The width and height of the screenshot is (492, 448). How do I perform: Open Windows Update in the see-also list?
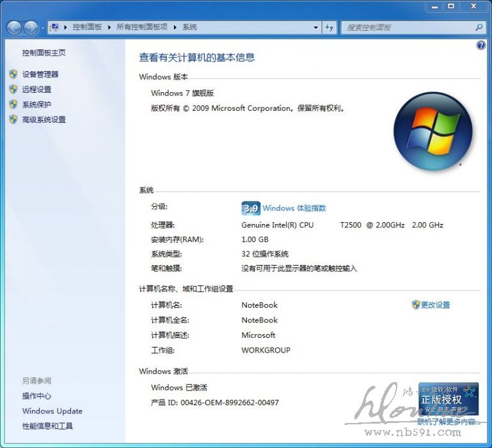(x=52, y=411)
